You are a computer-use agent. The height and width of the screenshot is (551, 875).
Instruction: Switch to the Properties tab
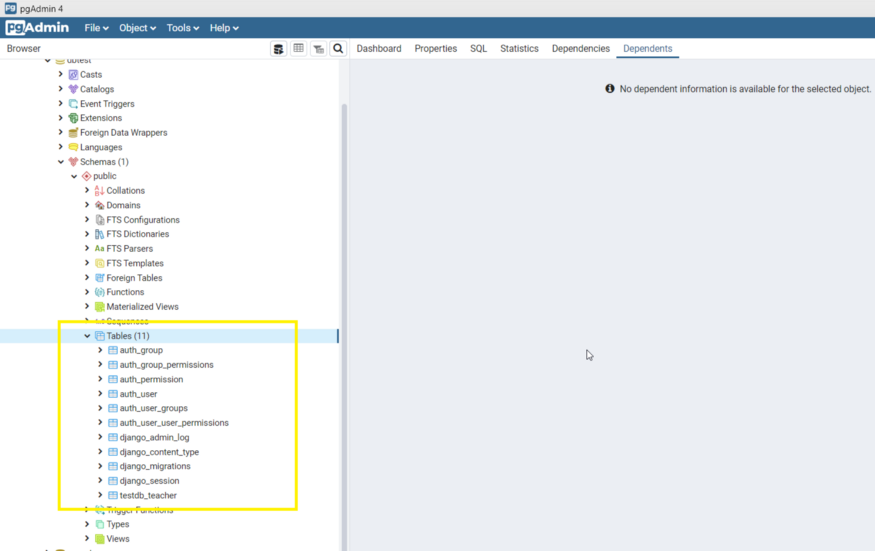point(436,49)
